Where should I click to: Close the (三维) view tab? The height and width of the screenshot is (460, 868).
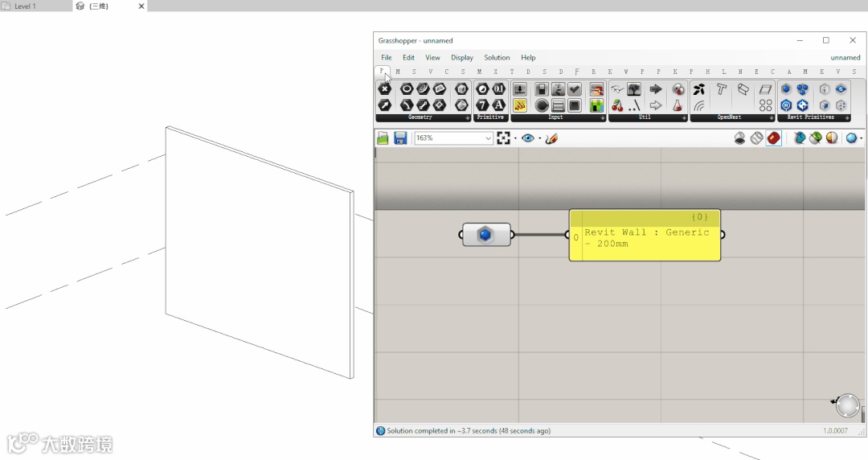[141, 6]
